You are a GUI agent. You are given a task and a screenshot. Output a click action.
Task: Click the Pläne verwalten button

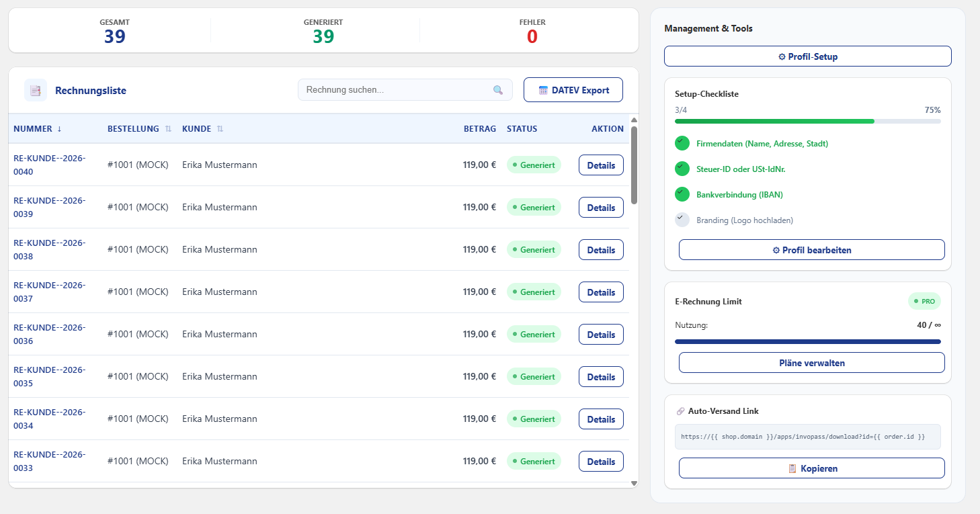(x=811, y=362)
